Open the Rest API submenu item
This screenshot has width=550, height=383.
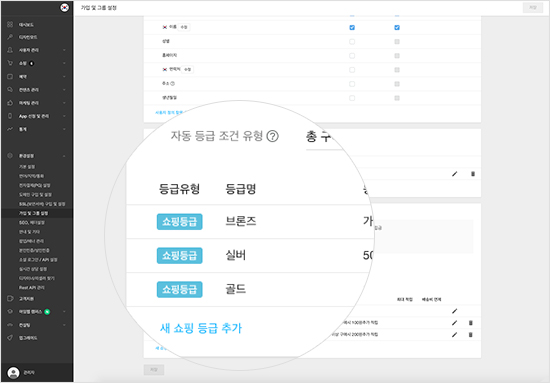32,288
